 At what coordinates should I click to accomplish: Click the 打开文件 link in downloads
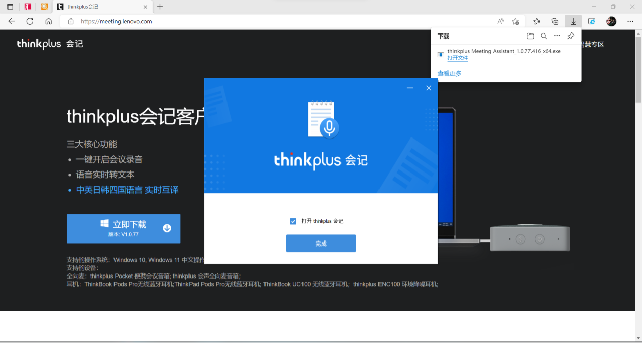click(458, 58)
